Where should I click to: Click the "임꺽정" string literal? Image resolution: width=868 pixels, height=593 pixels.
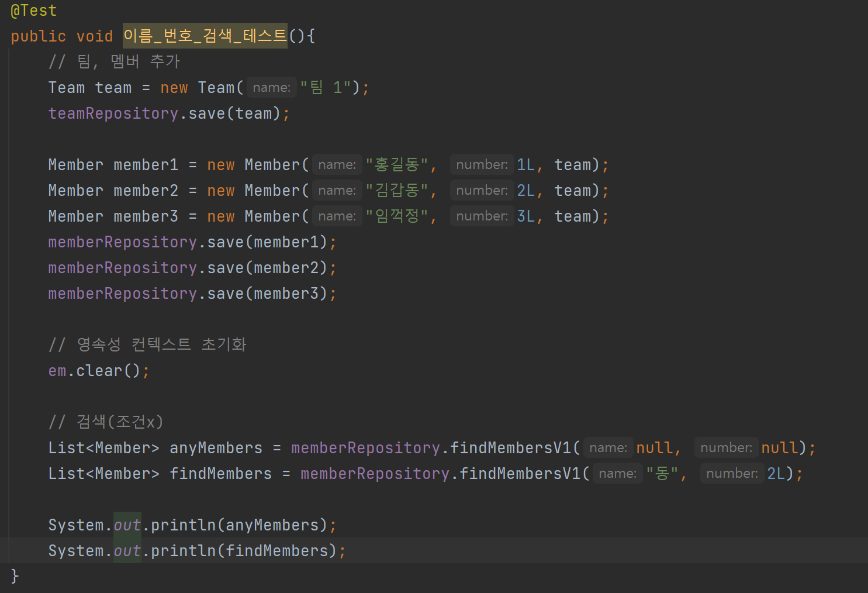point(397,216)
